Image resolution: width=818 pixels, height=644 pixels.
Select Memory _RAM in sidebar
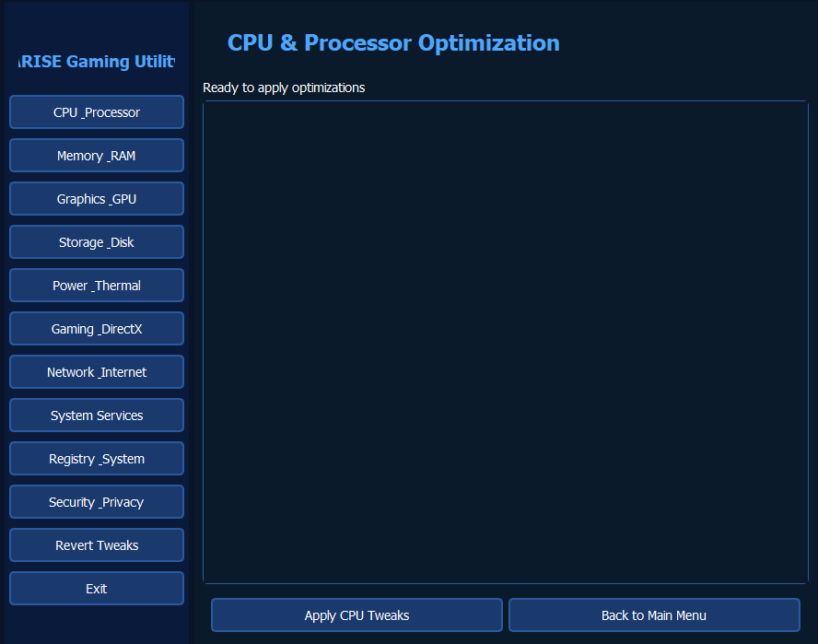click(97, 156)
